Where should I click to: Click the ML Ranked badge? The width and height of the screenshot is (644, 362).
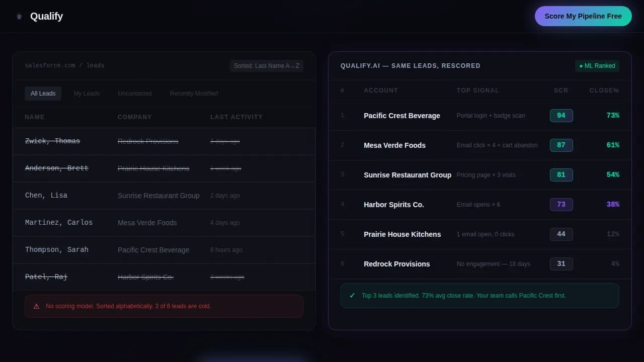click(x=597, y=66)
